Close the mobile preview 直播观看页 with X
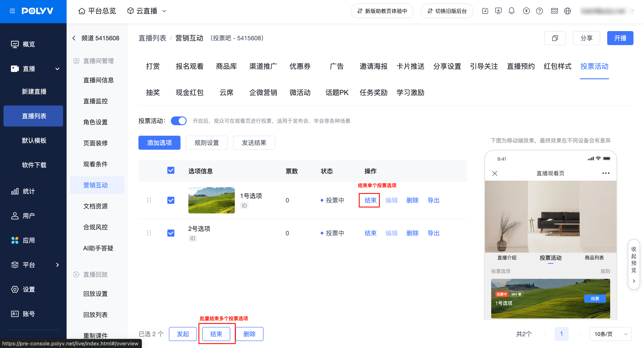 pos(495,173)
